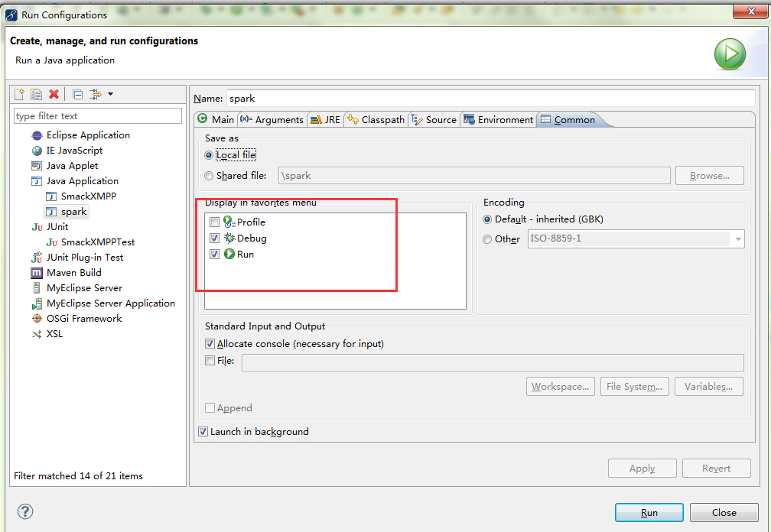The image size is (771, 532).
Task: Enable the File output checkbox
Action: pyautogui.click(x=210, y=361)
